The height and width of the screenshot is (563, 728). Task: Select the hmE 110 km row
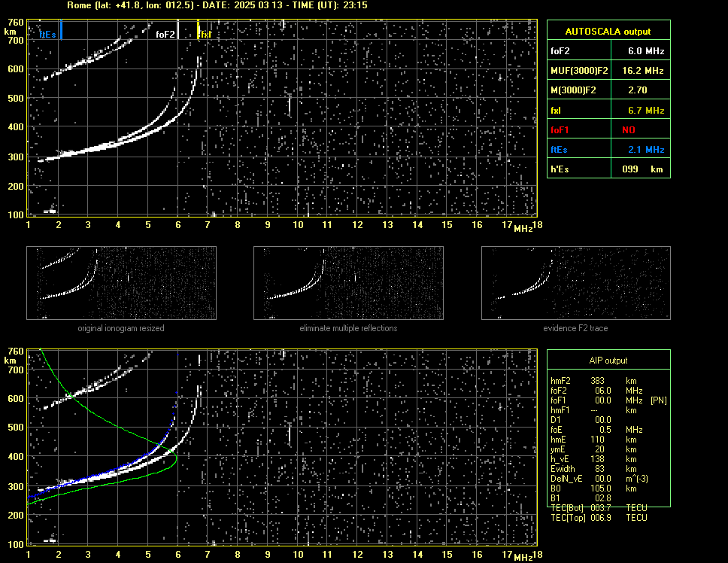pyautogui.click(x=593, y=440)
